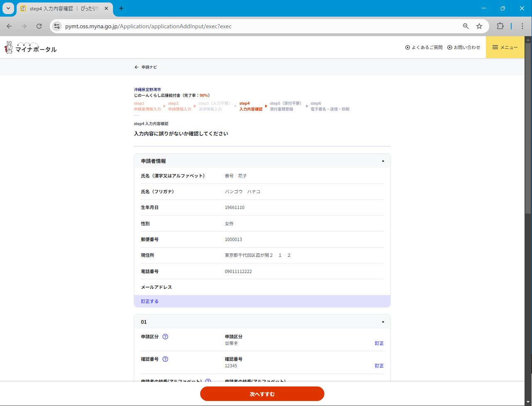Click the zoom magnifier icon in address bar
The image size is (532, 406).
pos(466,26)
